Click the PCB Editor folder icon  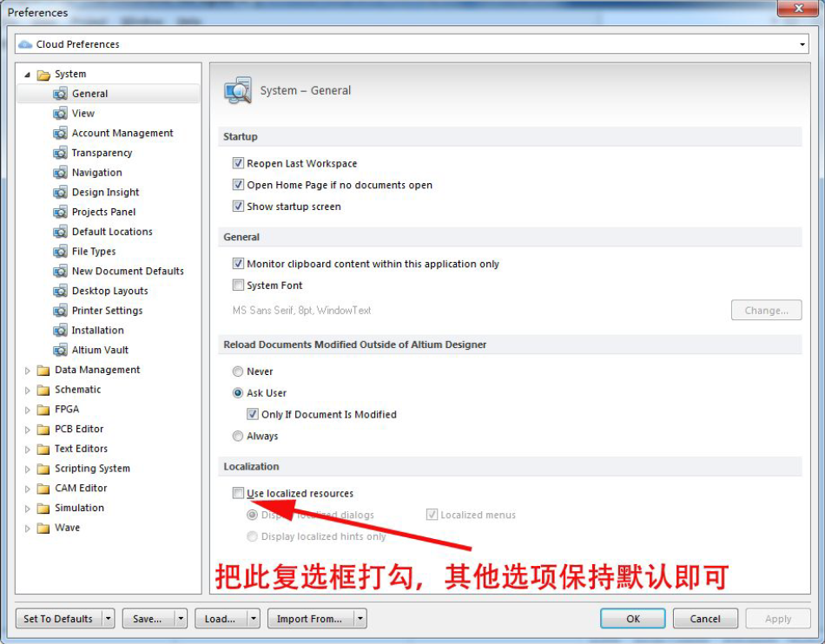click(43, 430)
